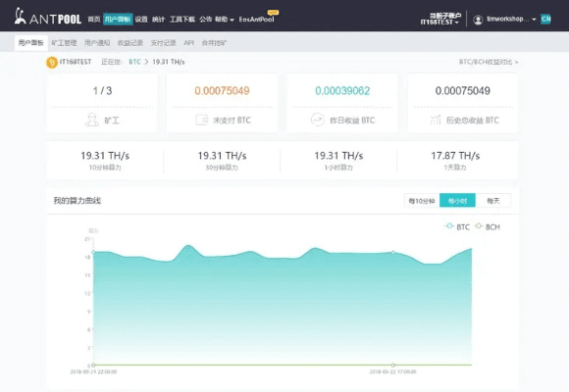
Task: Toggle the BTC series legend
Action: pyautogui.click(x=457, y=227)
